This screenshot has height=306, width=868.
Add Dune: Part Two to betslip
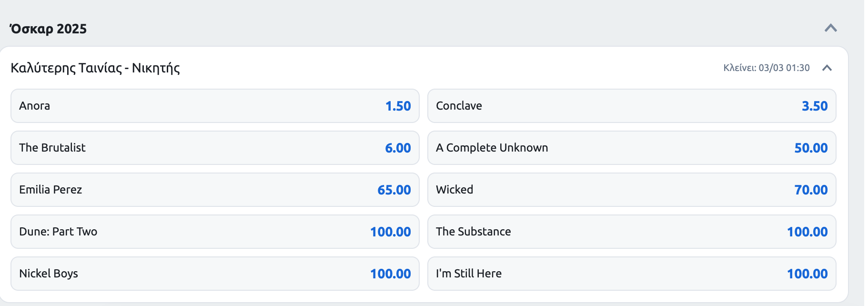coord(214,232)
